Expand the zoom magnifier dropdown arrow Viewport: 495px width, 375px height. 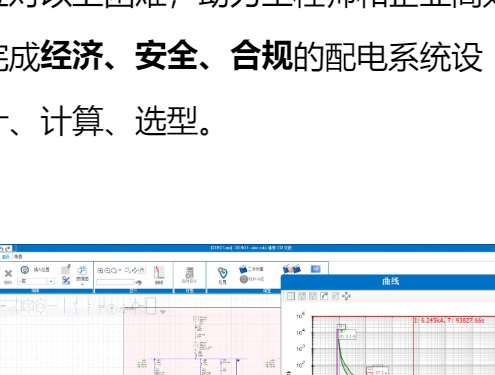(120, 270)
